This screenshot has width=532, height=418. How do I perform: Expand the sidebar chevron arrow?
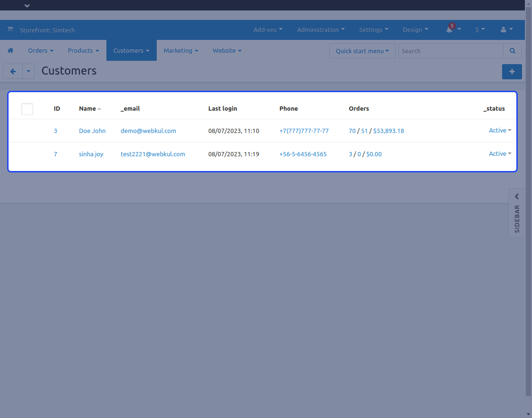click(517, 197)
